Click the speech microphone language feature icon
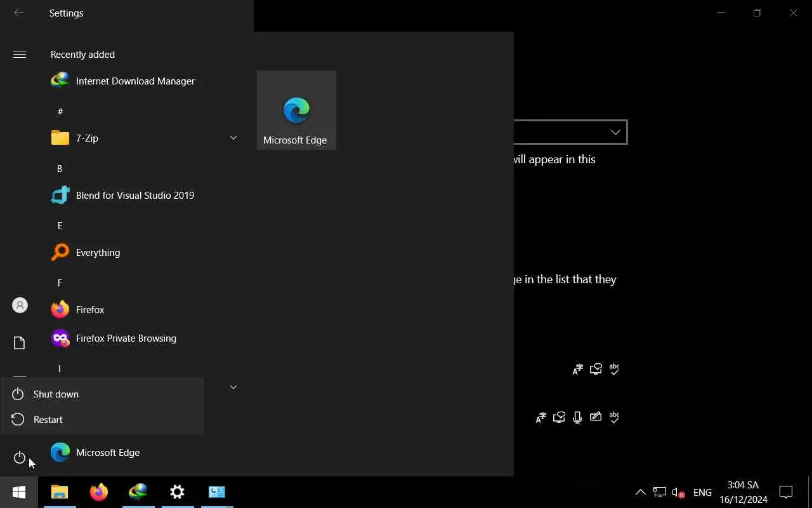The image size is (812, 508). 577,417
